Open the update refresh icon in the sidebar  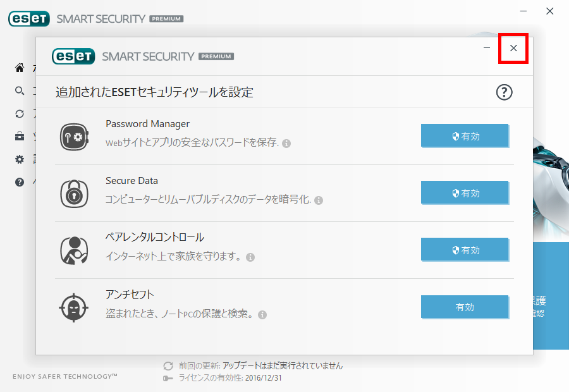click(20, 114)
